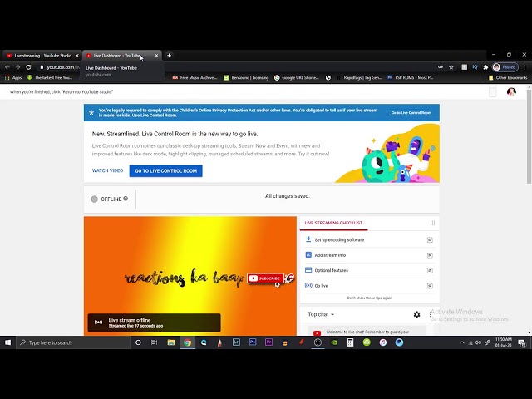Toggle the Go live checkmark
The width and height of the screenshot is (532, 399).
430,286
